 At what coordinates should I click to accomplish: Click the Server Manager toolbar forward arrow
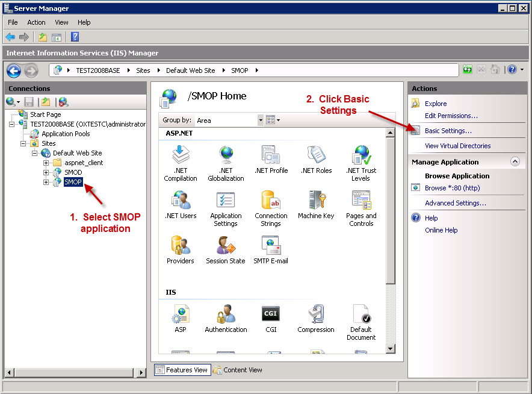(x=23, y=37)
